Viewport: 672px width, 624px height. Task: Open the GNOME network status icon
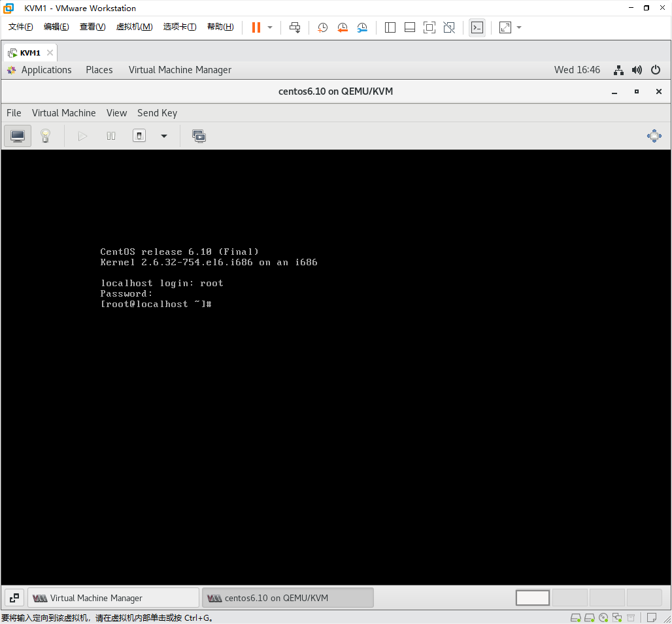point(618,70)
